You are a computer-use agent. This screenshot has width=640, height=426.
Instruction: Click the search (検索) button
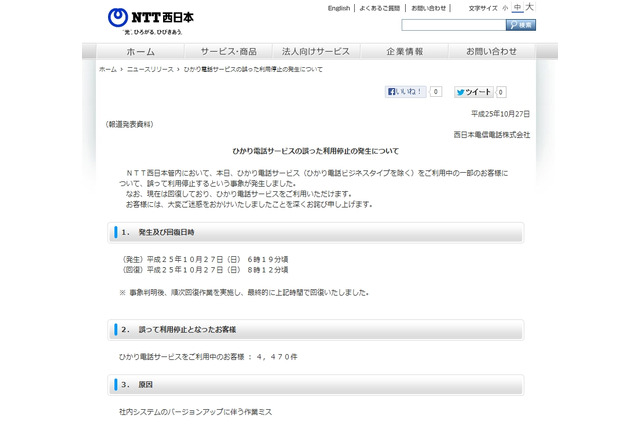tap(521, 25)
